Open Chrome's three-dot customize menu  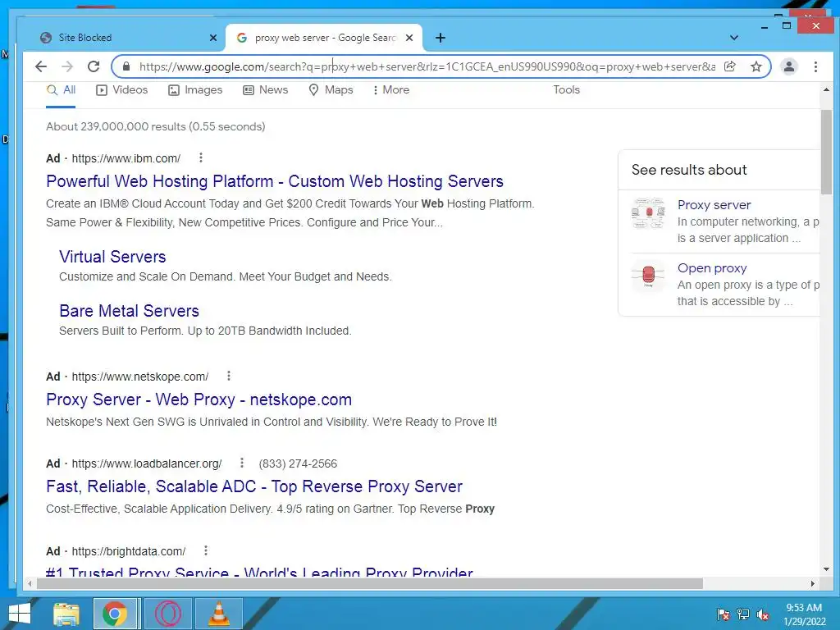[x=815, y=66]
